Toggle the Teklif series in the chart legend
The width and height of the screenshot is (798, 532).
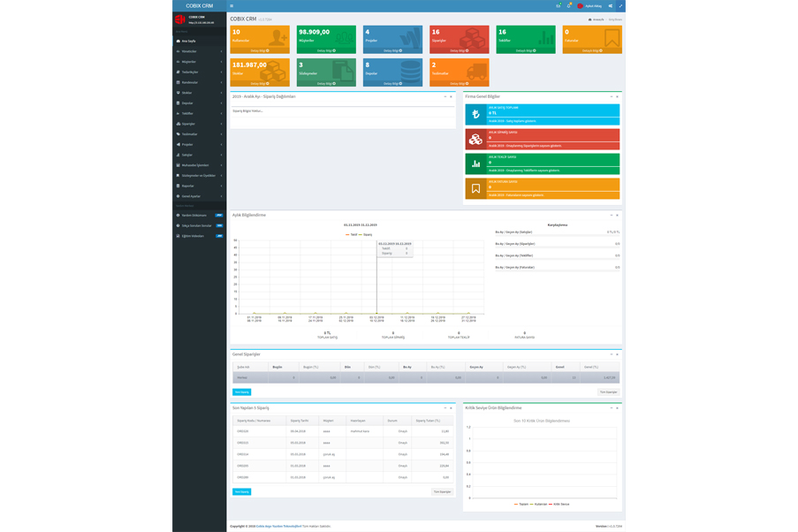[351, 235]
